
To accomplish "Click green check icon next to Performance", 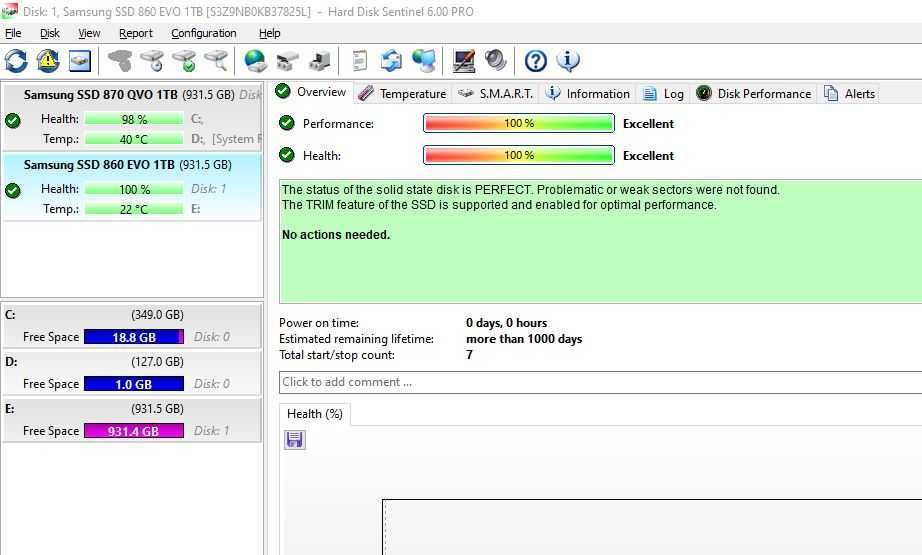I will 286,123.
